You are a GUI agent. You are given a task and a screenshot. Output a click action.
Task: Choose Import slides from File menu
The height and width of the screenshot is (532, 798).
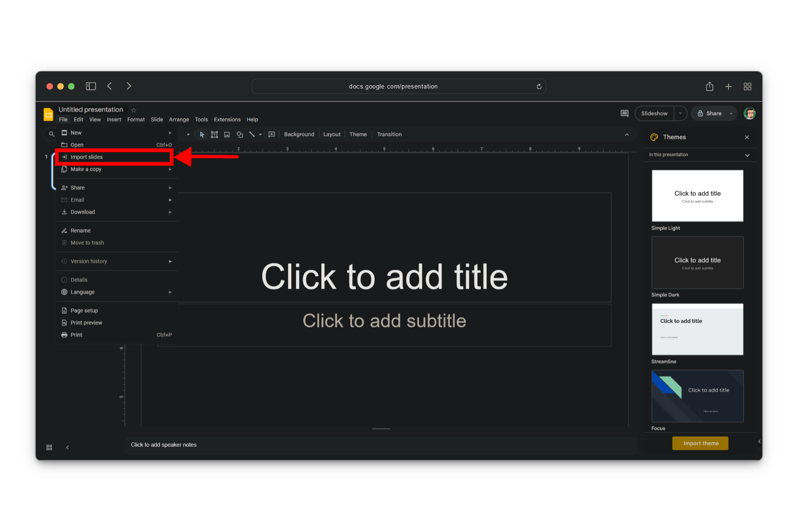[x=86, y=157]
